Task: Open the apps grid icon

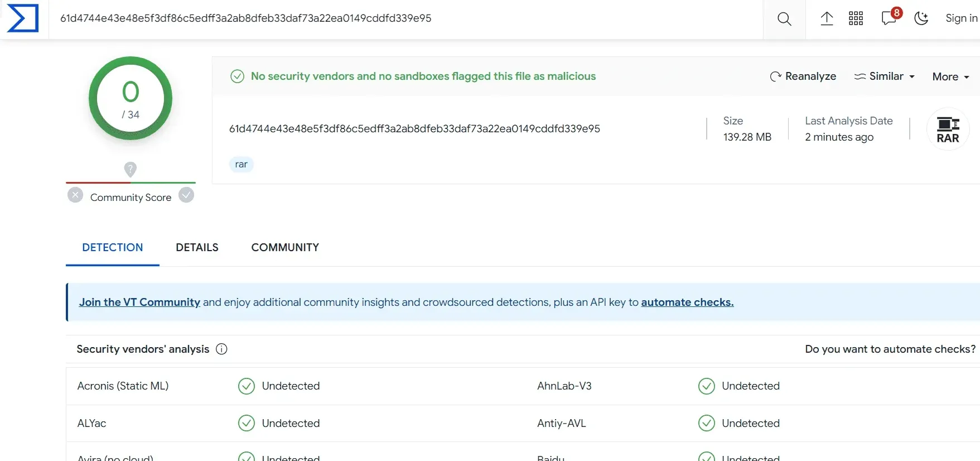Action: pos(856,18)
